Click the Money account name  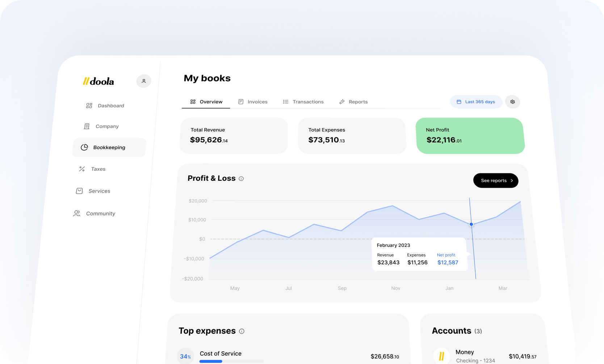465,352
